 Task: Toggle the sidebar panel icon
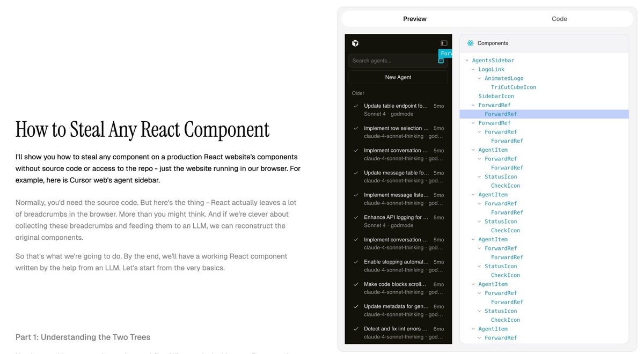pos(444,43)
